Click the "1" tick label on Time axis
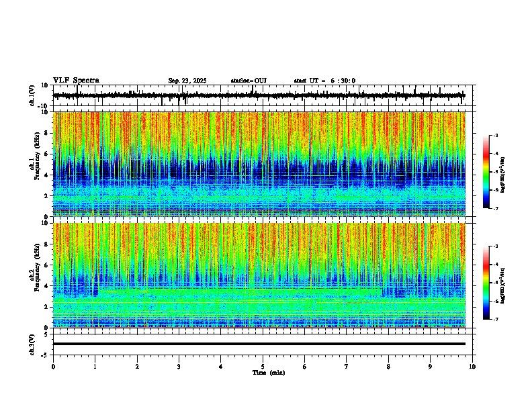Viewport: 532px width, 411px height. (x=95, y=367)
